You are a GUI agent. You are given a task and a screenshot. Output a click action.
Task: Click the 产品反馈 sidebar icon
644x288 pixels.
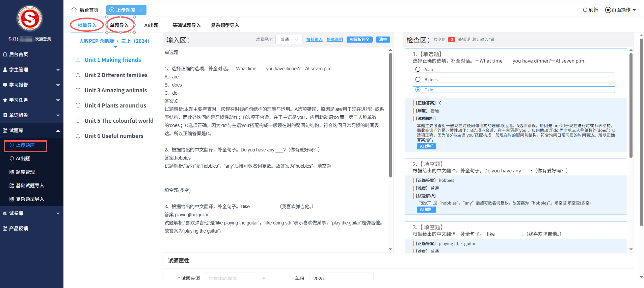[5, 229]
